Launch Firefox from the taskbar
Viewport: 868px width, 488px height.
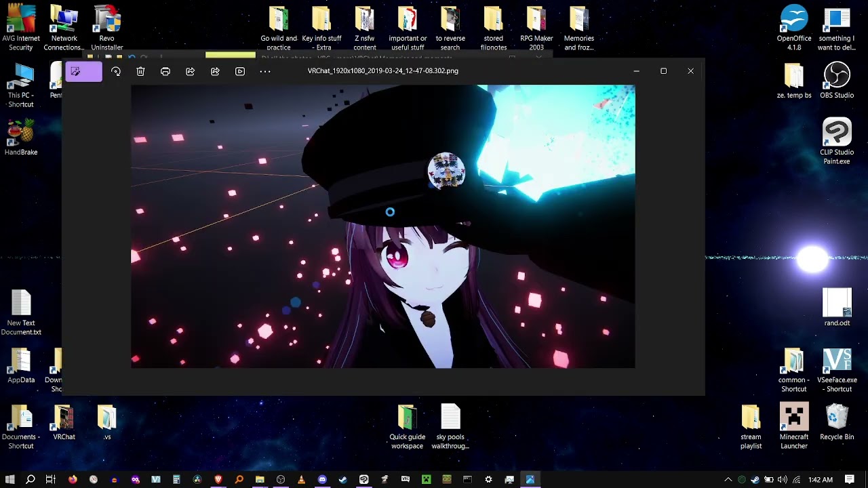[x=73, y=480]
